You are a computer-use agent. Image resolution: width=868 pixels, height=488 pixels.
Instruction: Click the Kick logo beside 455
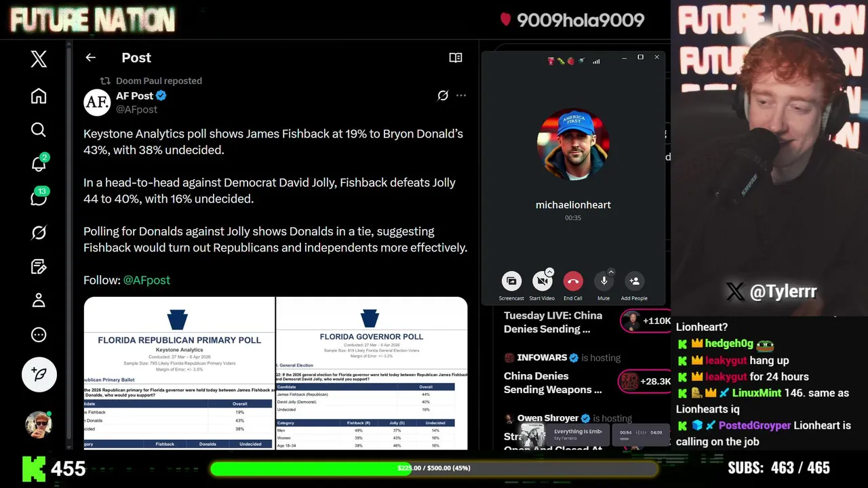35,468
